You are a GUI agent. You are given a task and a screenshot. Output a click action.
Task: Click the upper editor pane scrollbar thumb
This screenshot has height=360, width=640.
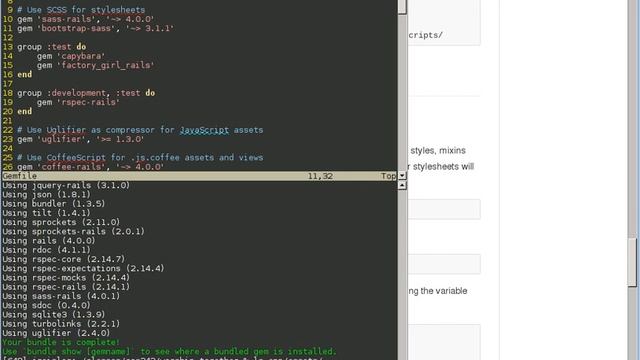click(402, 7)
